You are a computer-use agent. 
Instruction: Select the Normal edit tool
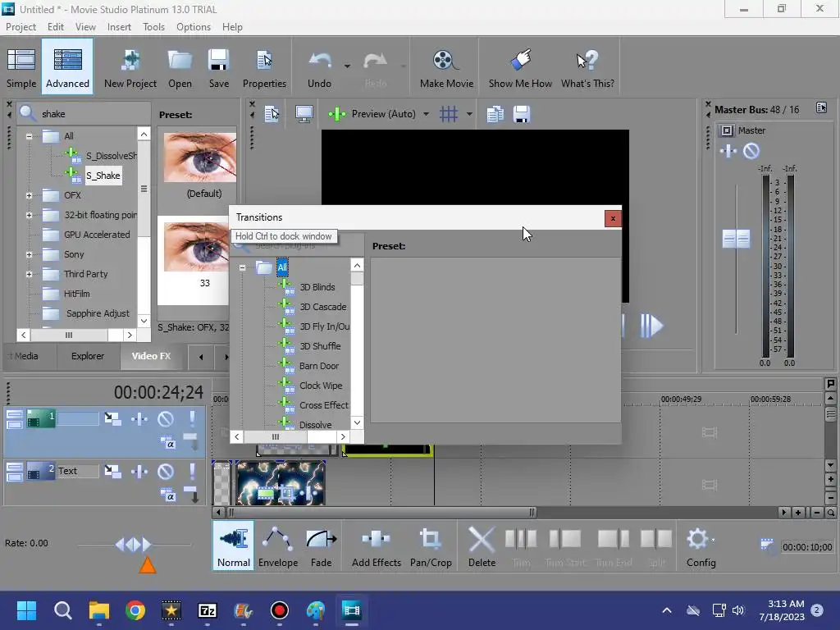(234, 546)
